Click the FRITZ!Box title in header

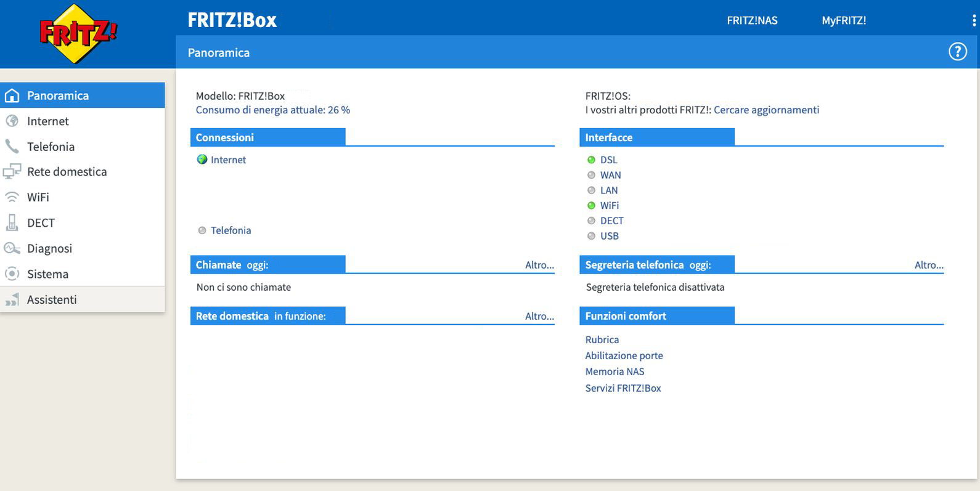[x=232, y=20]
